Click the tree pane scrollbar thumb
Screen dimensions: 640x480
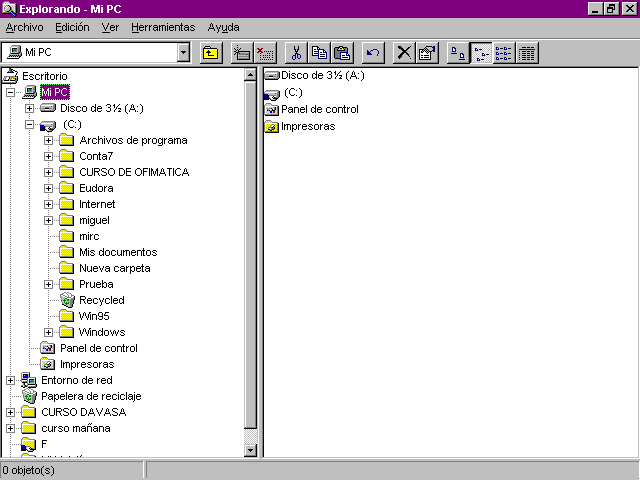pyautogui.click(x=250, y=255)
